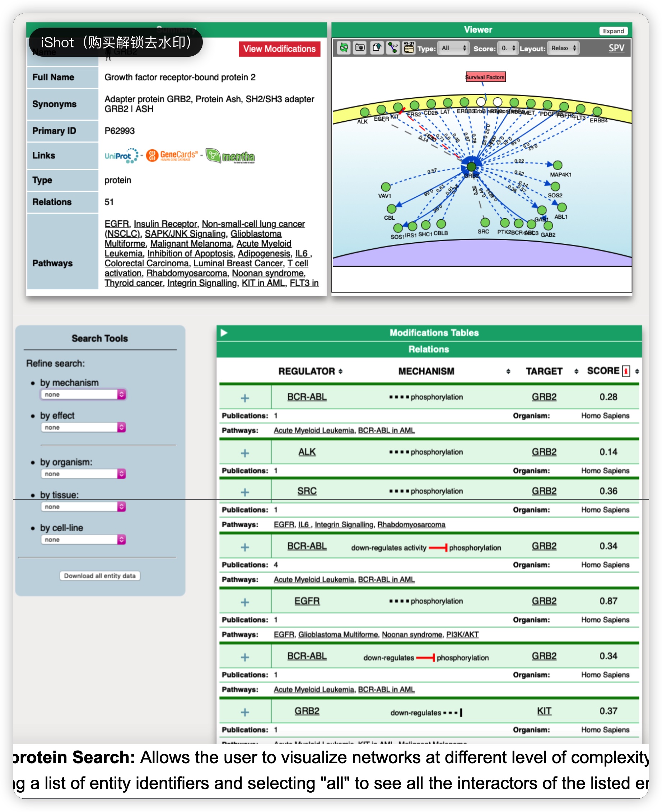This screenshot has width=662, height=812.
Task: Click the export arrow icon in Viewer
Action: (x=377, y=48)
